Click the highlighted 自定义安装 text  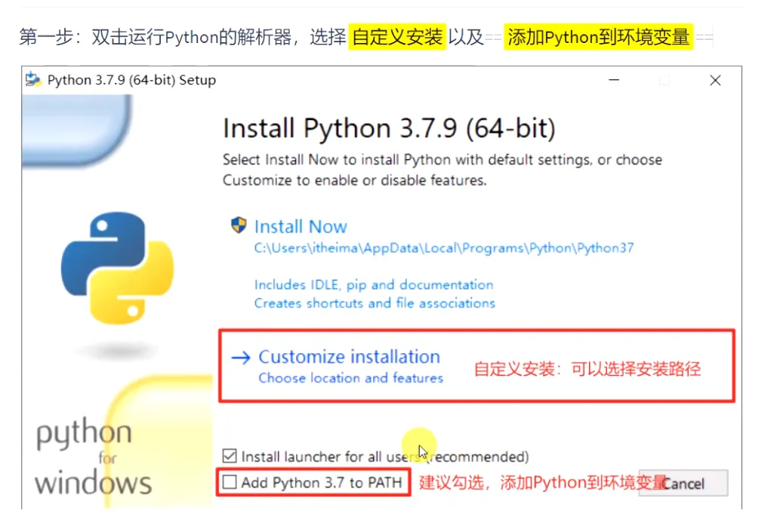(397, 37)
